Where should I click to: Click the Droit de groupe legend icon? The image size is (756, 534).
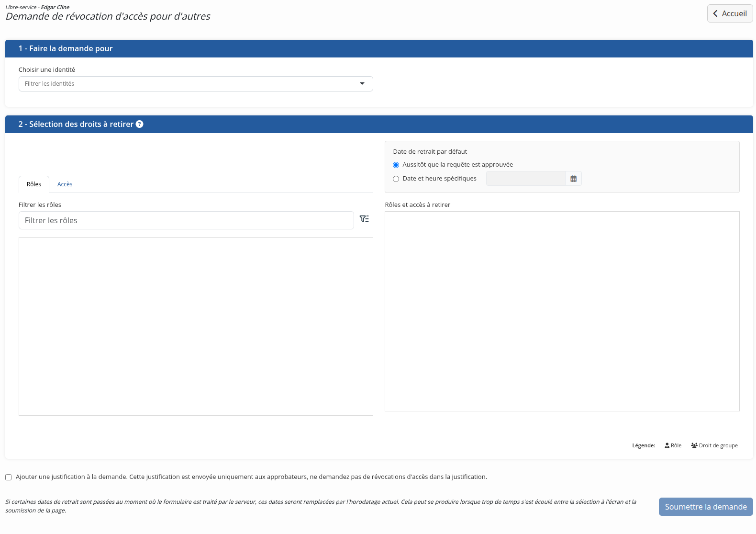pyautogui.click(x=694, y=445)
